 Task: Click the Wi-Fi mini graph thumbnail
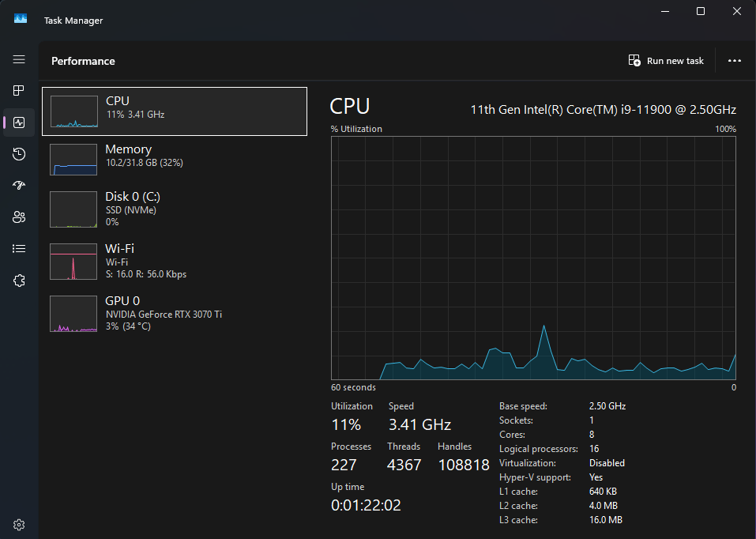(73, 262)
